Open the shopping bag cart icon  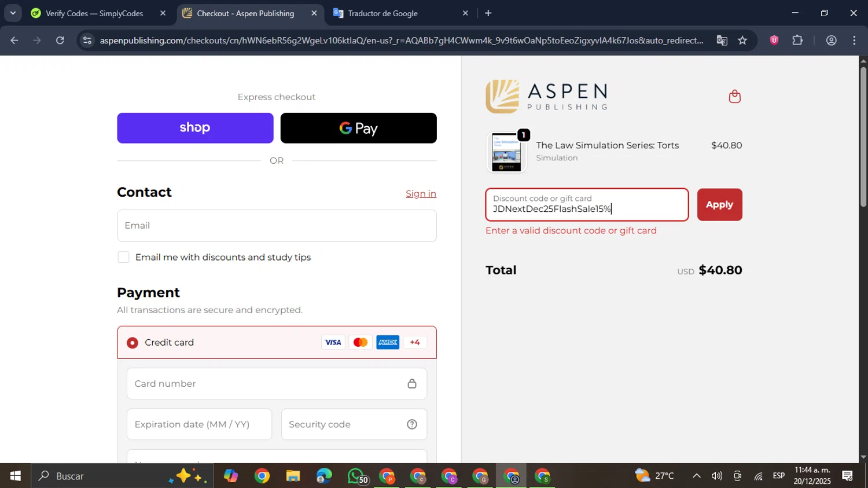[x=734, y=96]
